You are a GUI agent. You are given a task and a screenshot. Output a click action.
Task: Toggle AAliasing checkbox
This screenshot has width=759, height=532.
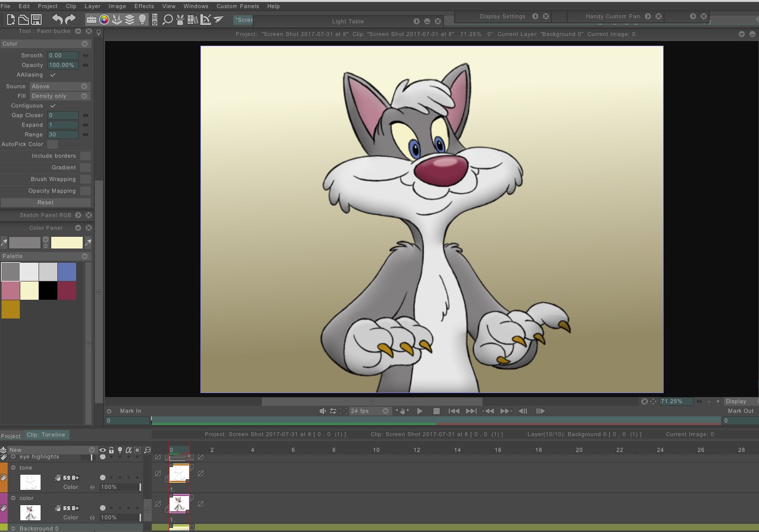tap(53, 75)
